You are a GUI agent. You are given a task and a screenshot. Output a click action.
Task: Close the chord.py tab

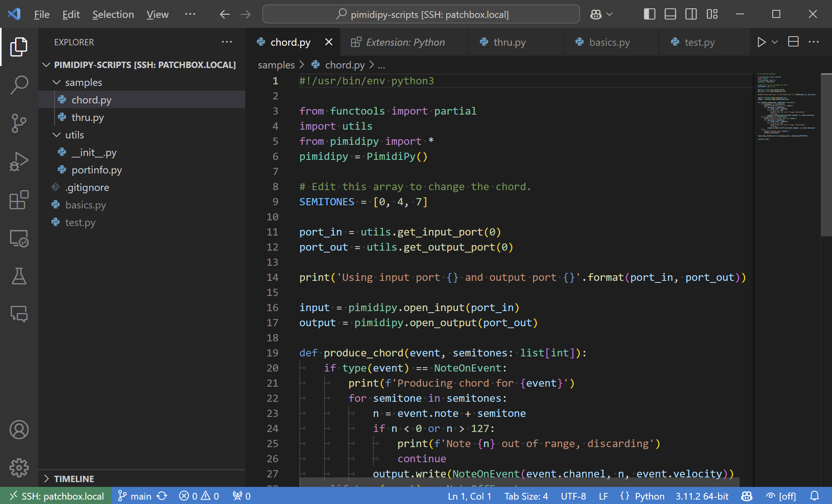329,42
